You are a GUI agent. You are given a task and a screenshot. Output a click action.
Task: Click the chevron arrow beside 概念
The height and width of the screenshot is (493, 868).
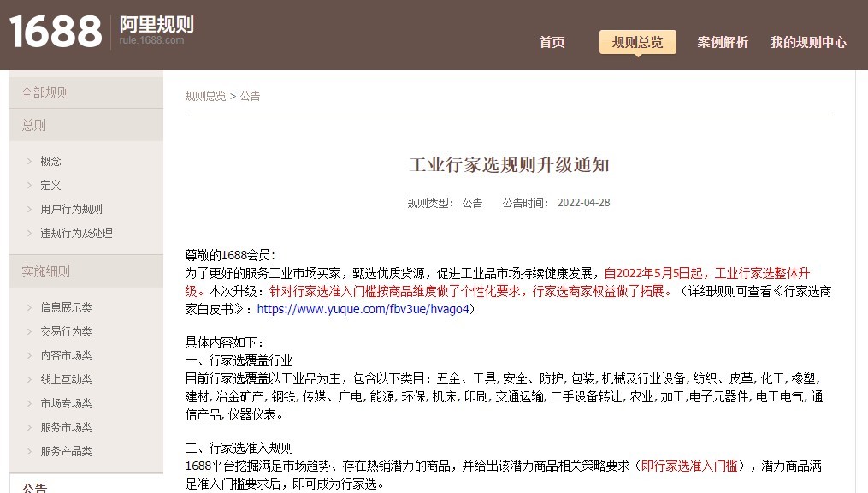[29, 161]
